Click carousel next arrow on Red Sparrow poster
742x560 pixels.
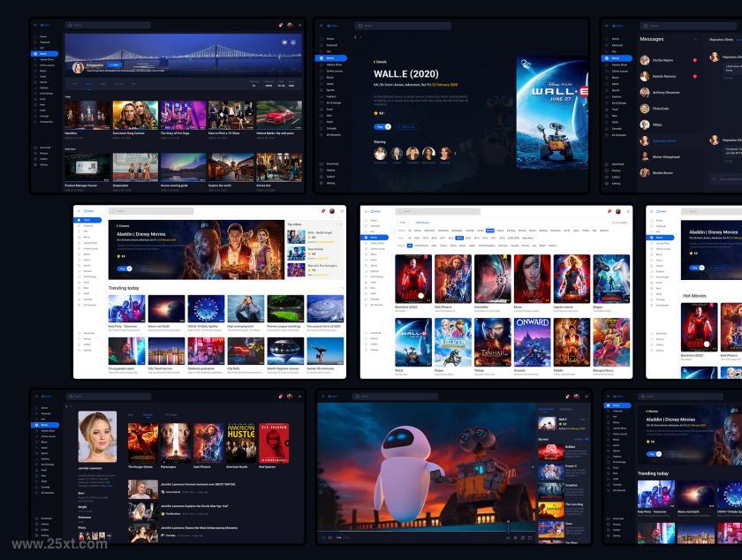(x=288, y=443)
